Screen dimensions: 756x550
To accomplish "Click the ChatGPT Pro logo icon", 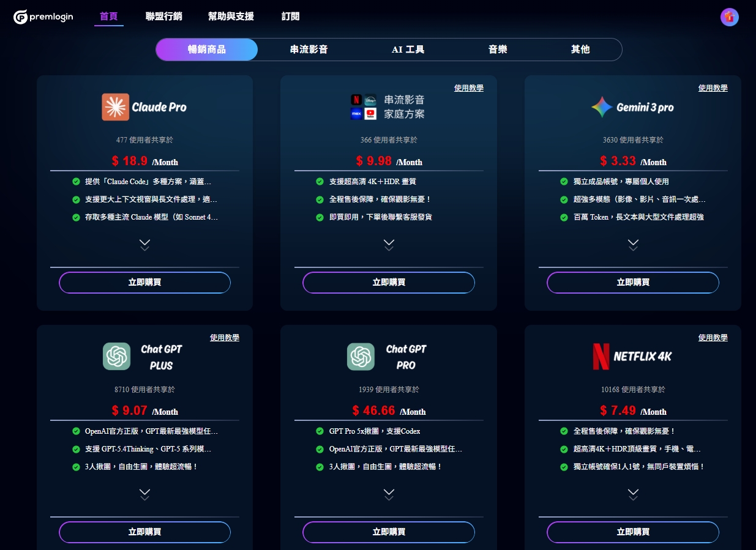I will pyautogui.click(x=361, y=356).
